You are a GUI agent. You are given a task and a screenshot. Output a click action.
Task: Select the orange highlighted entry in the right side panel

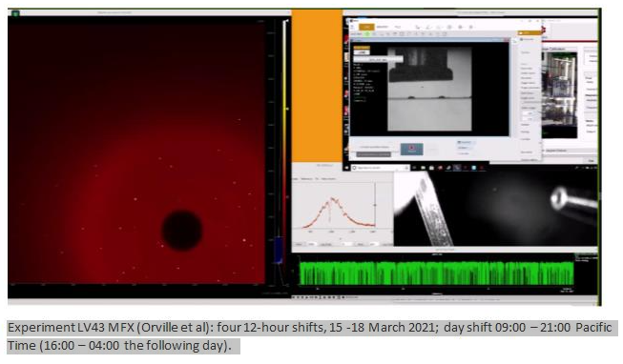[530, 33]
